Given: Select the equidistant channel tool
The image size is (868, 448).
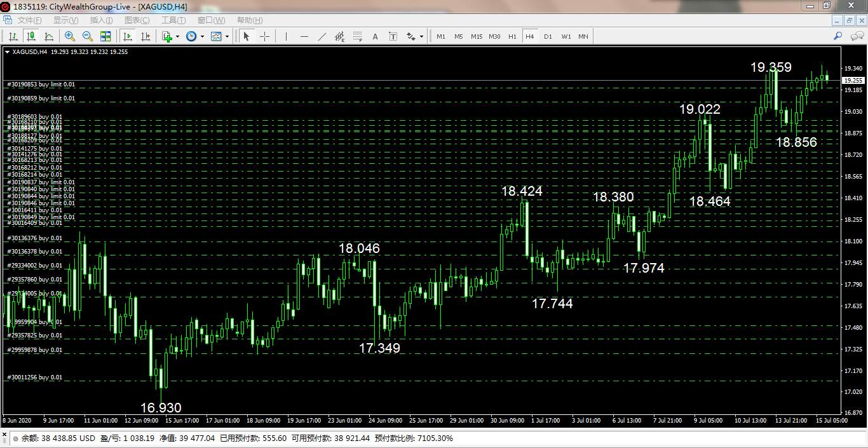Looking at the screenshot, I should click(339, 36).
